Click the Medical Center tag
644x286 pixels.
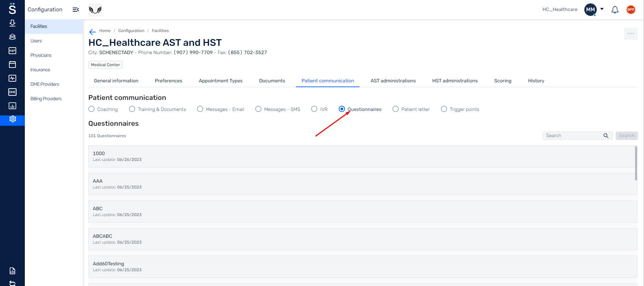[x=106, y=65]
